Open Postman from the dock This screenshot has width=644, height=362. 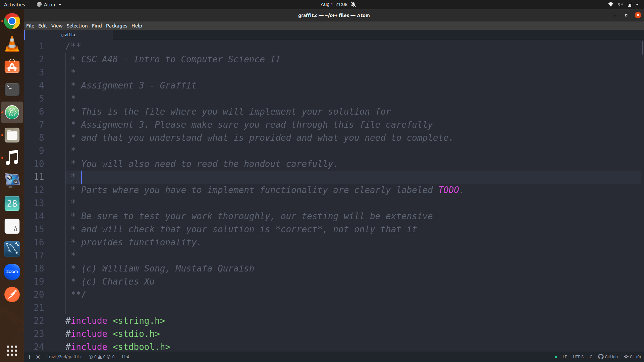(x=12, y=295)
